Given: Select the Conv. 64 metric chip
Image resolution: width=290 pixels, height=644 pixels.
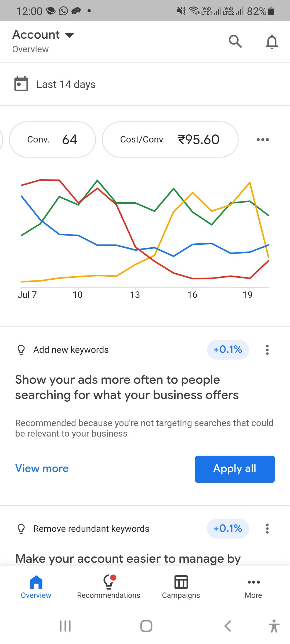Looking at the screenshot, I should [x=52, y=140].
